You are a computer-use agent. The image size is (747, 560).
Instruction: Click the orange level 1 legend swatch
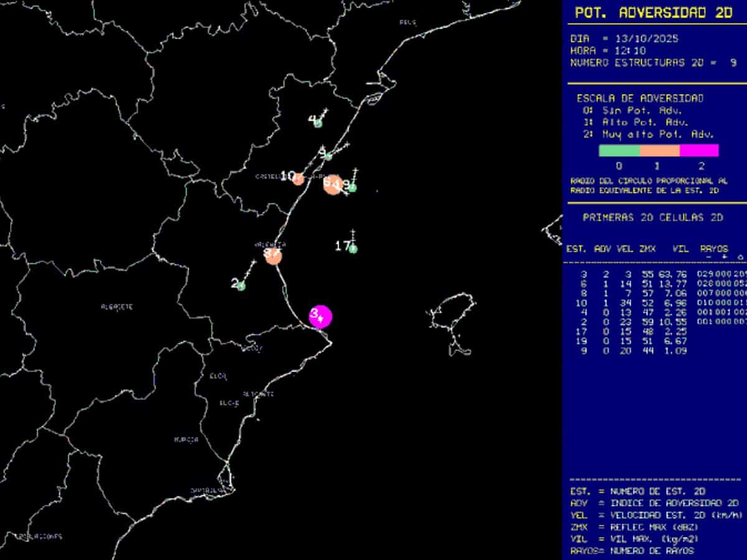point(659,151)
